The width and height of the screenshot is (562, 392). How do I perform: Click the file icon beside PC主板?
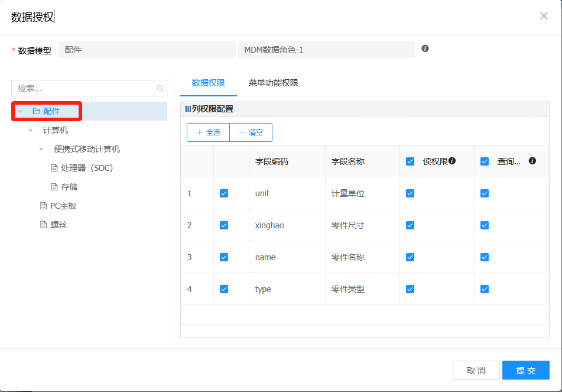click(43, 206)
